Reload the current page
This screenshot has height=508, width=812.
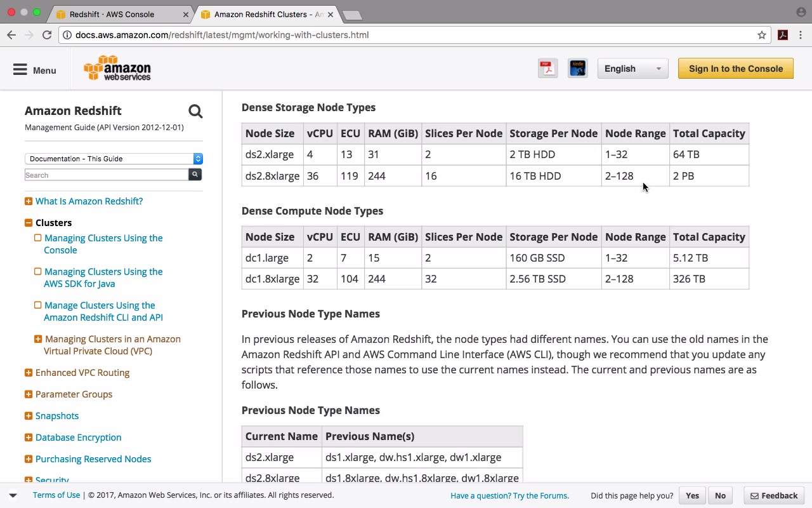click(47, 35)
